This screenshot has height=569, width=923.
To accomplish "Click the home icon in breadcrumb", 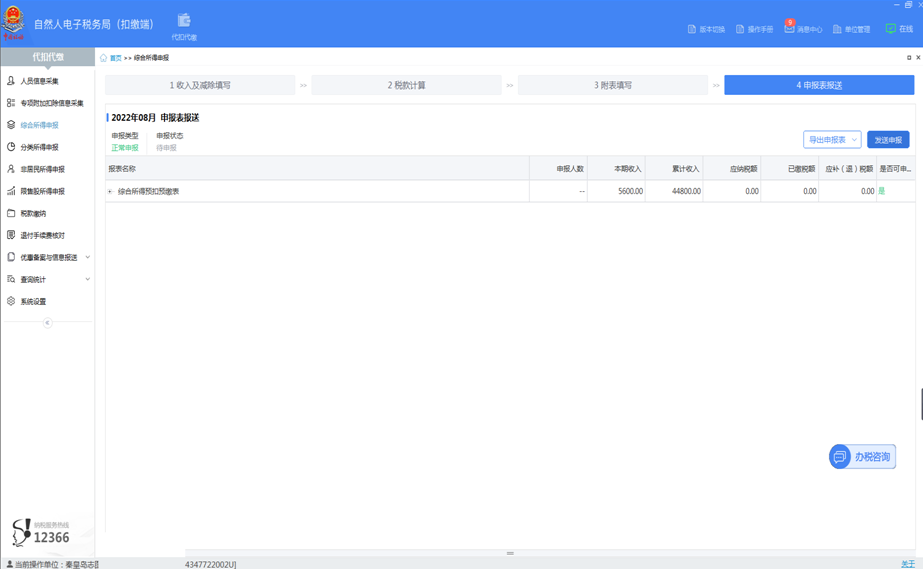I will 104,58.
